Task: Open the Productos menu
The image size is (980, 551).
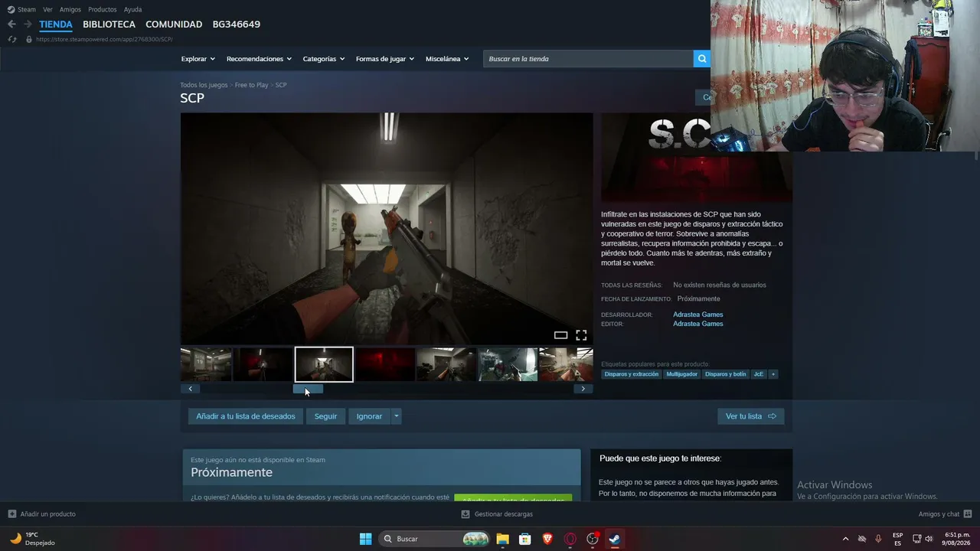Action: coord(103,9)
